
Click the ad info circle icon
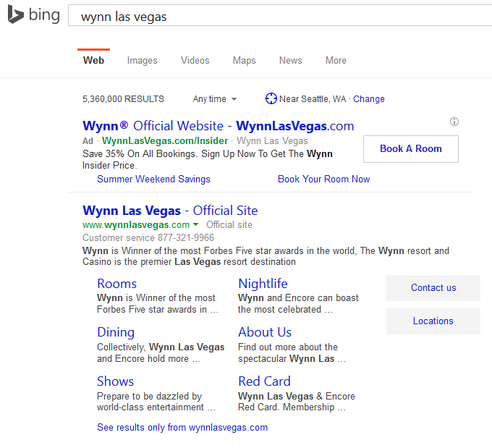[454, 122]
